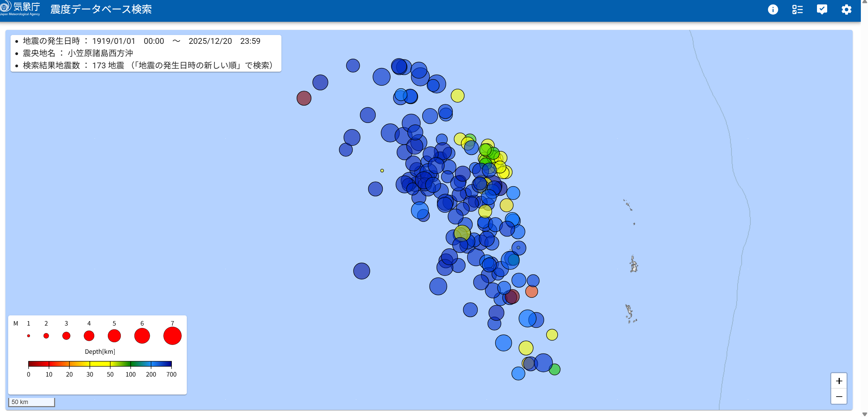Viewport: 868px width, 417px height.
Task: Click the small M1 red legend dot
Action: [x=29, y=336]
